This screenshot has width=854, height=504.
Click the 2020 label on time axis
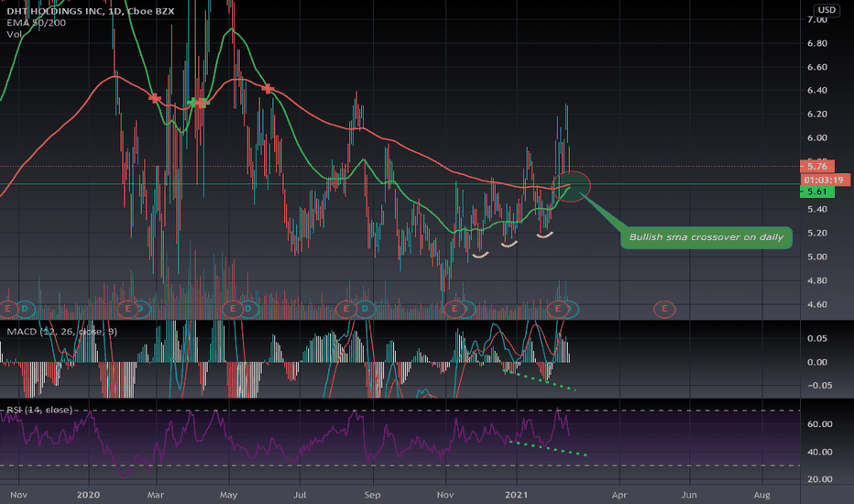tap(88, 495)
